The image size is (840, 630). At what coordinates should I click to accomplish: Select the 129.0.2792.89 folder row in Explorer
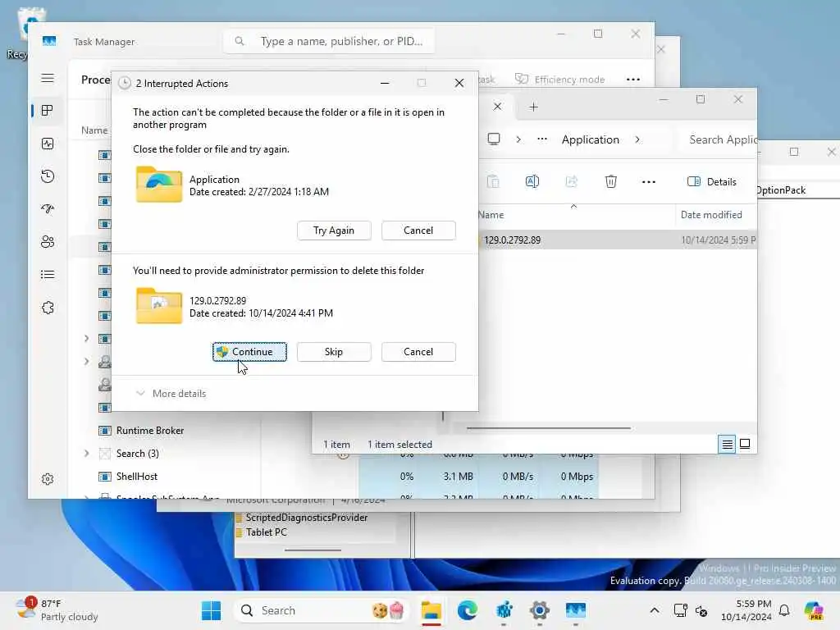pos(617,240)
